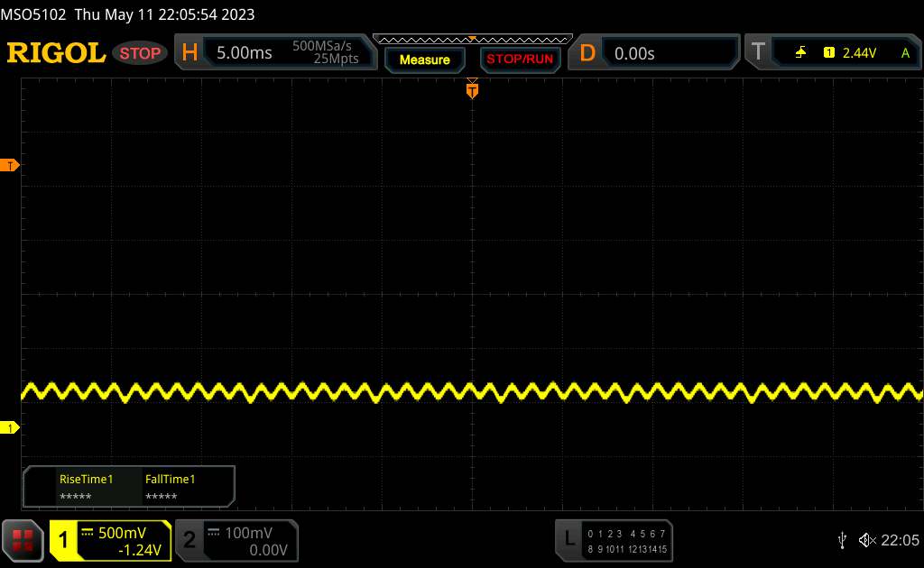Toggle the STOP/RUN button
924x568 pixels.
[520, 60]
